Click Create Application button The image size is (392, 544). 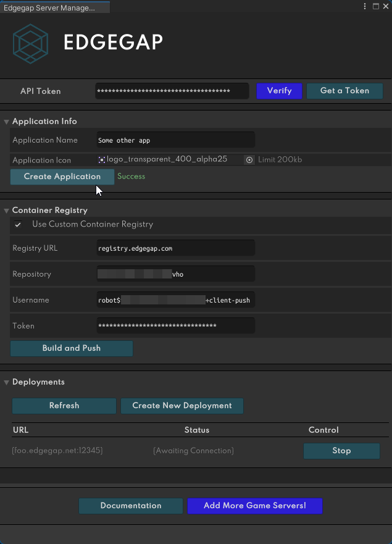point(62,177)
